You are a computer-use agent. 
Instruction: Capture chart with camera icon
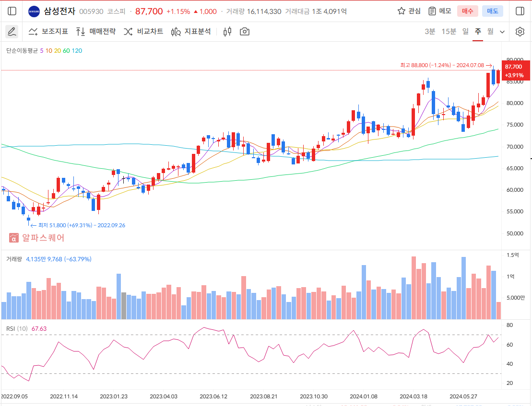(x=245, y=32)
